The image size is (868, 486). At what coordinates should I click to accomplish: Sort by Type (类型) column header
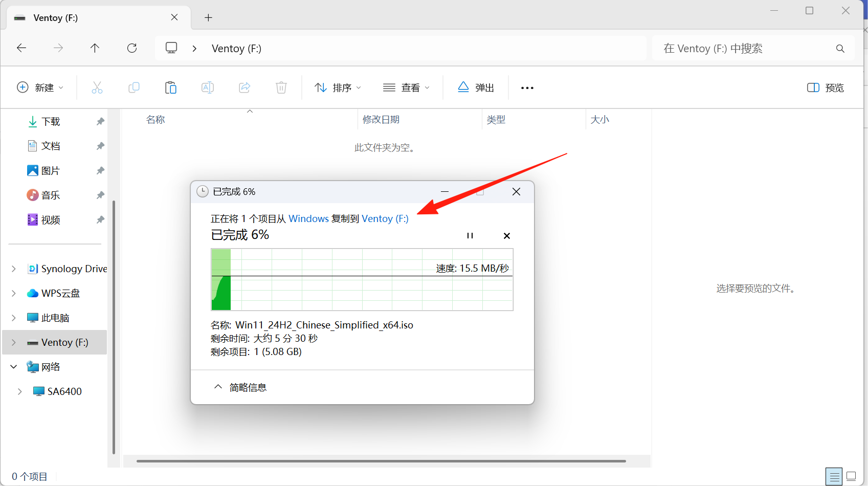pos(496,120)
